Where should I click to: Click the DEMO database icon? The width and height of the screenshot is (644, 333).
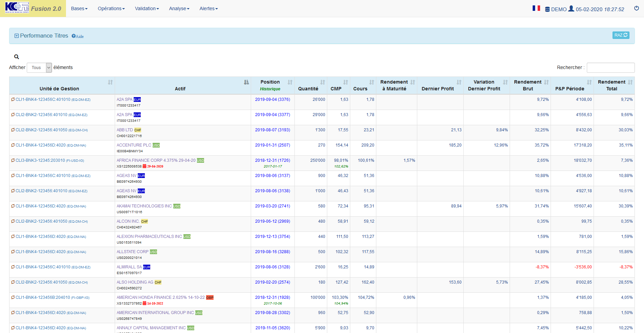click(x=547, y=9)
